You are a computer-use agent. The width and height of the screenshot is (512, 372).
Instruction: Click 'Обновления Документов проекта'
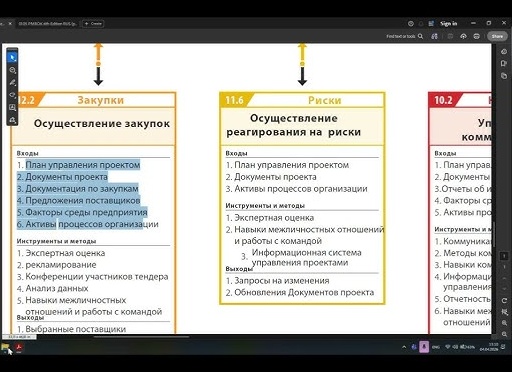tap(304, 292)
